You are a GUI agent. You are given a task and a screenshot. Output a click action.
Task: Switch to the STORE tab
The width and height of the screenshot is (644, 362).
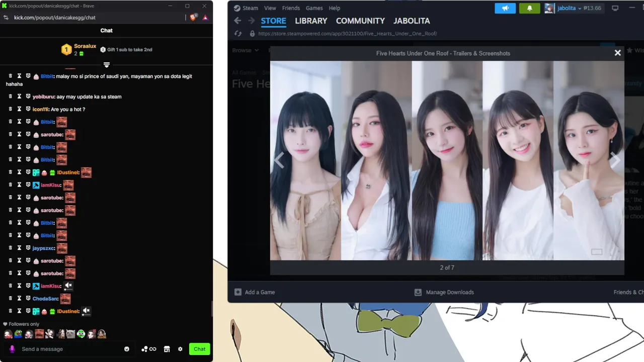273,21
